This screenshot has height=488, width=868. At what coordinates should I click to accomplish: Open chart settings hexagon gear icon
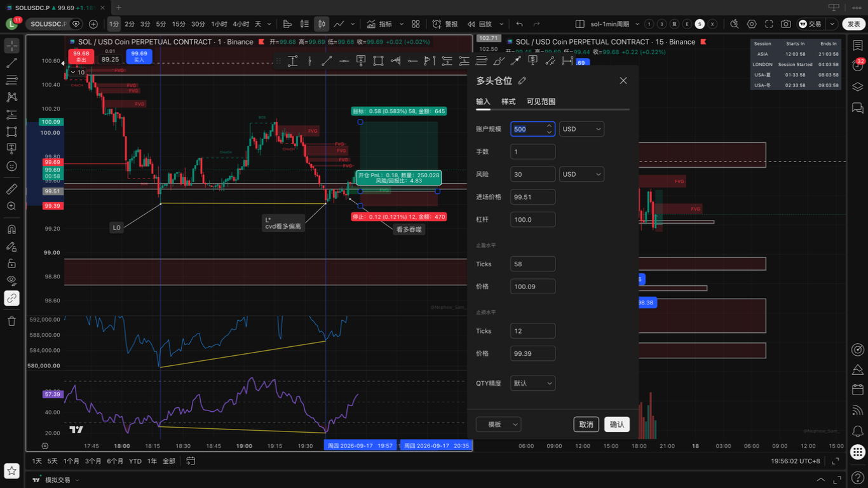[x=752, y=24]
